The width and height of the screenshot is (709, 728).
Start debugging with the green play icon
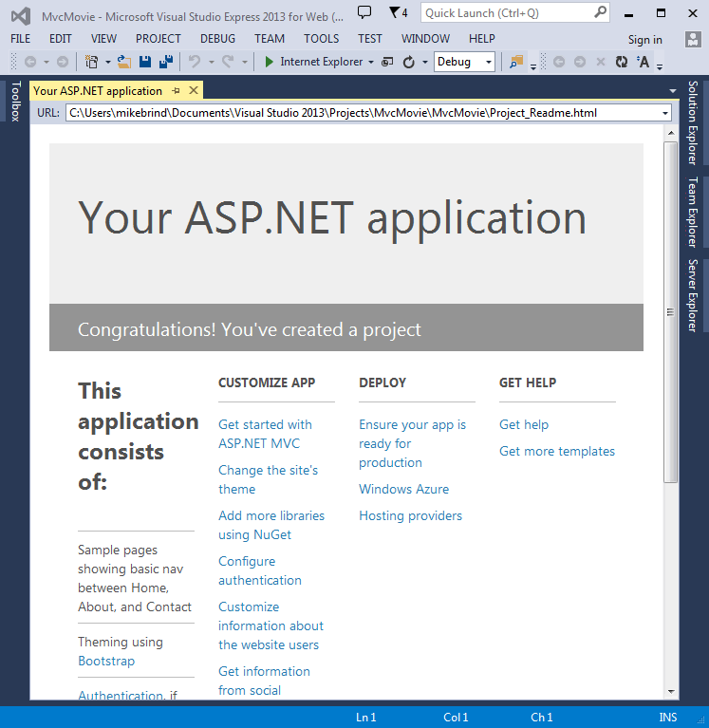(269, 62)
